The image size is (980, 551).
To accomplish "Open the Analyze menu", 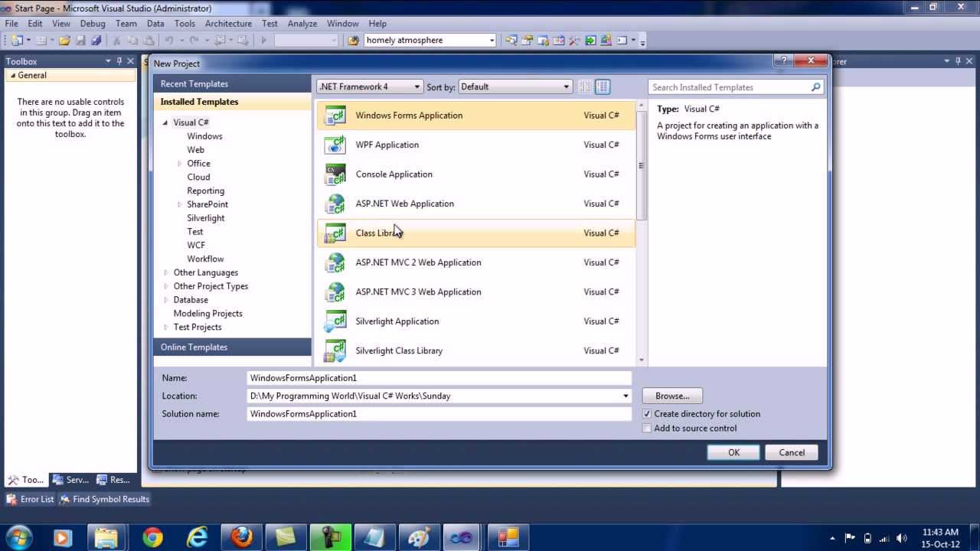I will (x=303, y=24).
